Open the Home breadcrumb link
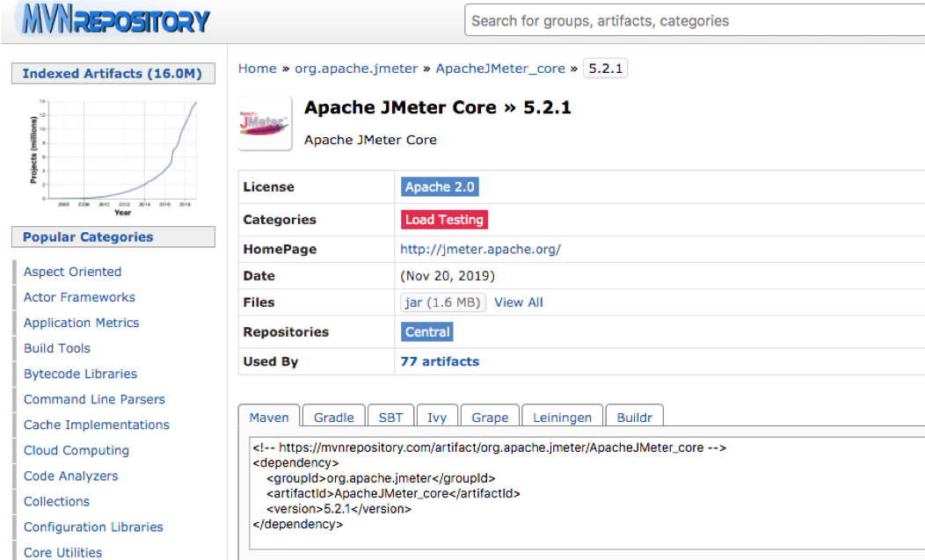 [x=258, y=69]
